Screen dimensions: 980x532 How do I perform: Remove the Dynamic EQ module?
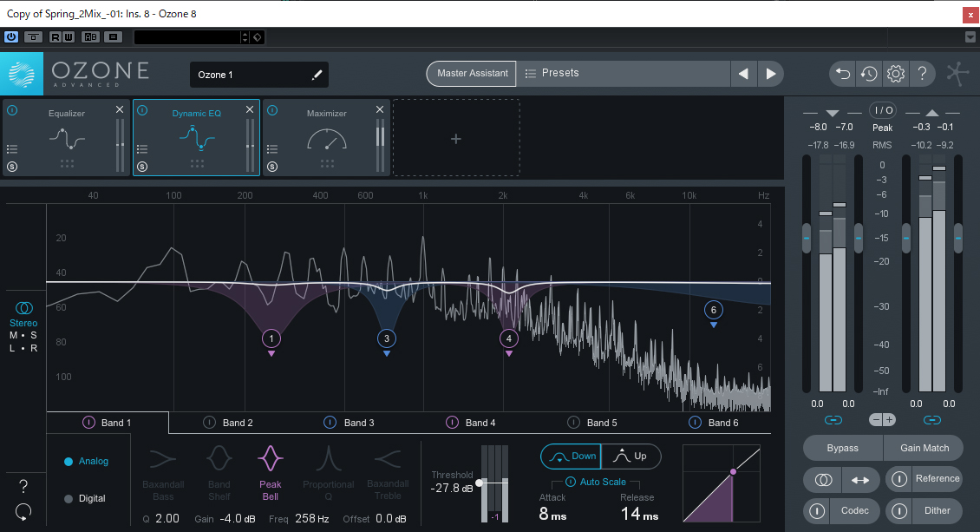[250, 109]
